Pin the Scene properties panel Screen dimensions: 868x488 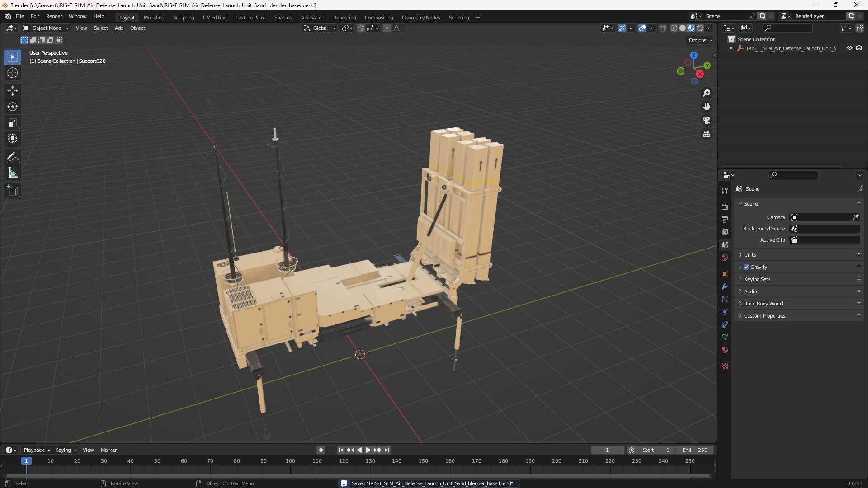[x=860, y=189]
